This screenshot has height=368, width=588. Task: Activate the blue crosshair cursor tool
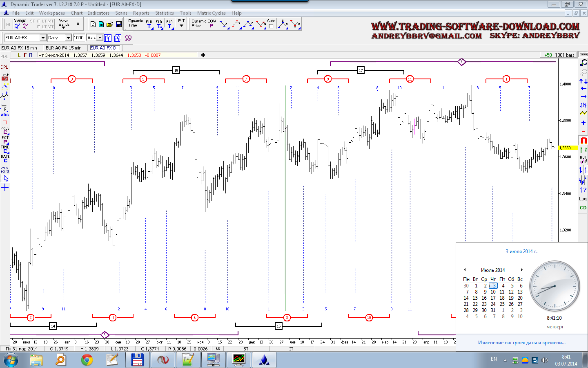click(5, 188)
